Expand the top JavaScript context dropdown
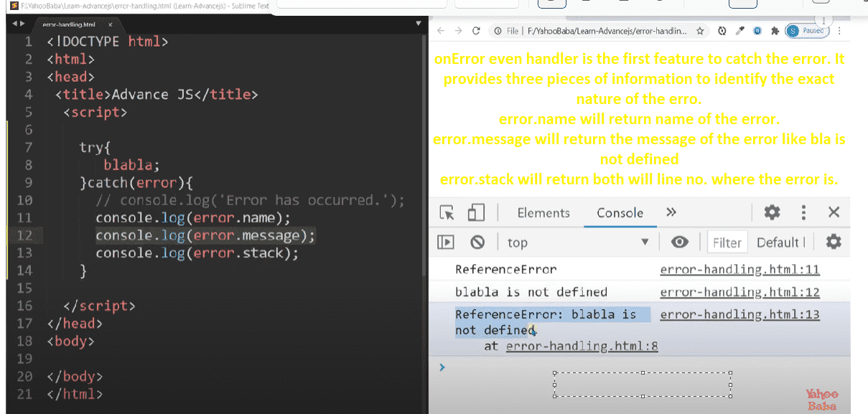This screenshot has height=414, width=868. [577, 243]
